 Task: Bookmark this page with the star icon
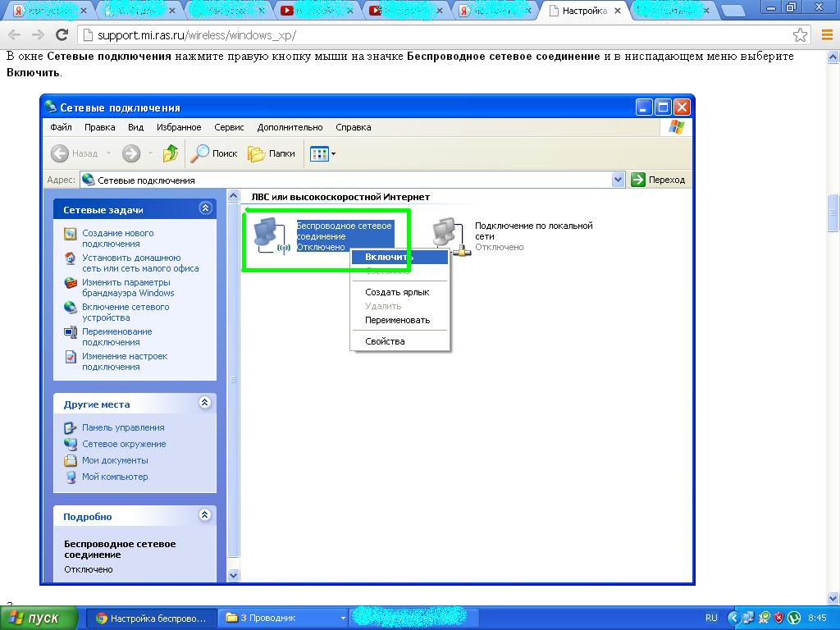(x=800, y=34)
